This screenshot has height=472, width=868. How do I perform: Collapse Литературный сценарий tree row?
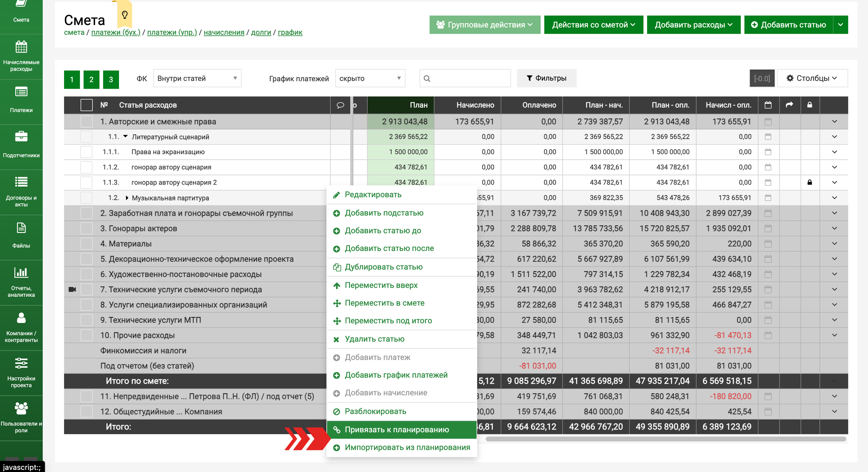tap(125, 136)
